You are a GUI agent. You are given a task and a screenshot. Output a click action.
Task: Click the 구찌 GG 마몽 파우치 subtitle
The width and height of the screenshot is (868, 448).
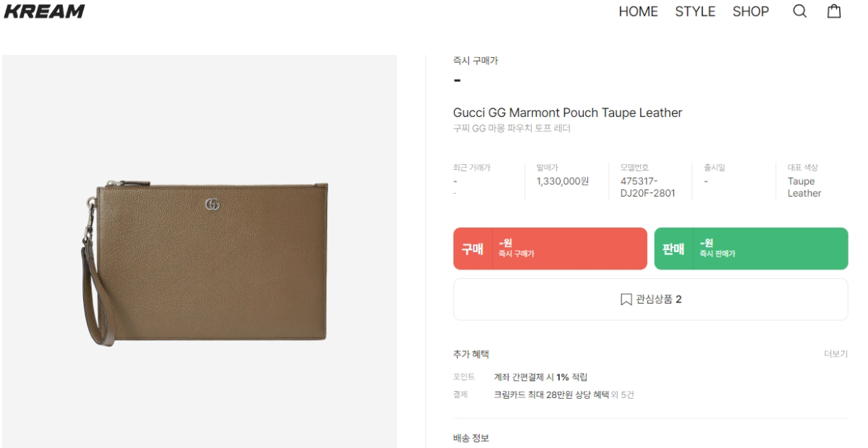pyautogui.click(x=511, y=129)
